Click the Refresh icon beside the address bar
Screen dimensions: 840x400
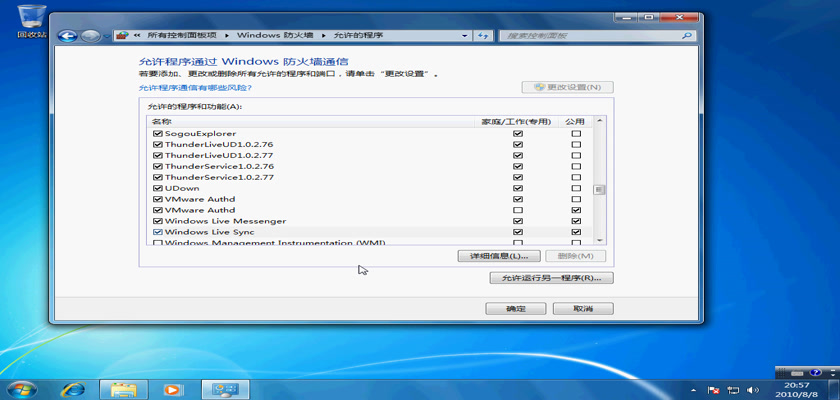coord(483,35)
